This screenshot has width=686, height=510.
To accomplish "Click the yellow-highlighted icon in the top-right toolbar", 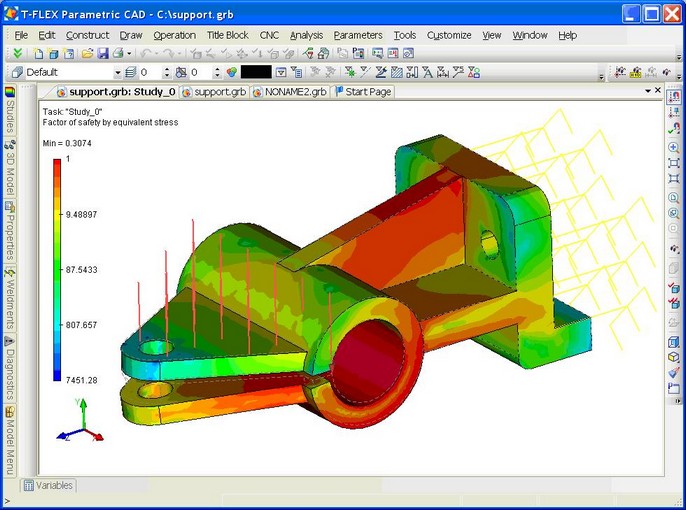I will pos(636,72).
